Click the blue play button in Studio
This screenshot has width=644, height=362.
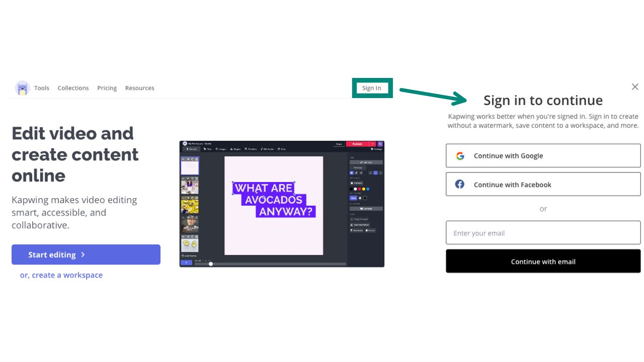click(186, 263)
